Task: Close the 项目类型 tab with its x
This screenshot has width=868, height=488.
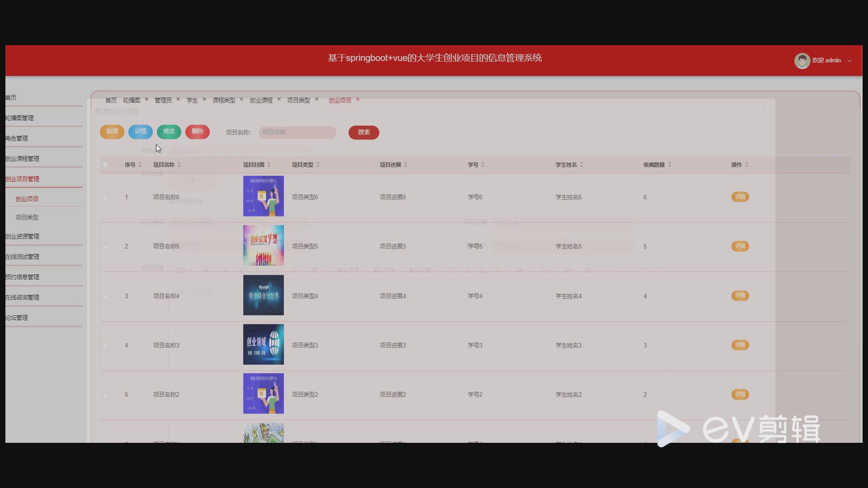Action: tap(316, 99)
